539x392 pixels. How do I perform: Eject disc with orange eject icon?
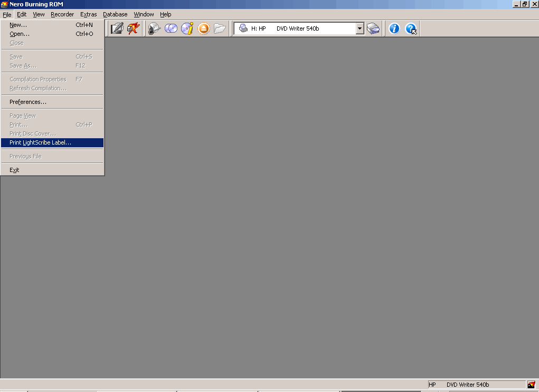coord(204,28)
